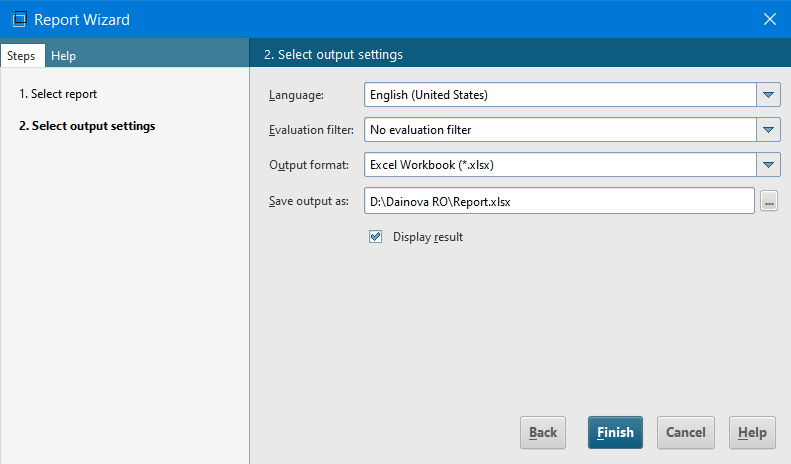Screen dimensions: 791x464
Task: Click the Excel Workbook (*.xlsx) format field
Action: click(x=560, y=165)
